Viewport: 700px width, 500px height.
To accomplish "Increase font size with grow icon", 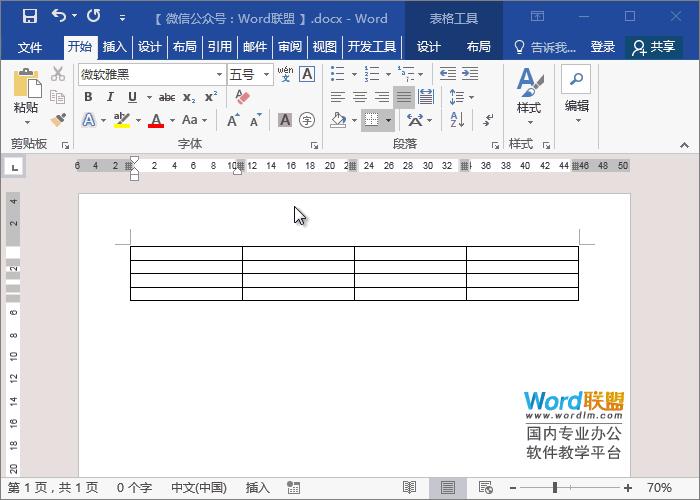I will pos(233,120).
